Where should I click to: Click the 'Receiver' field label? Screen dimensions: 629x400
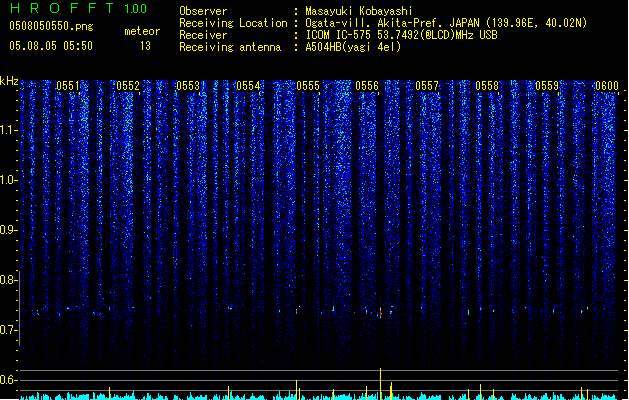point(203,35)
